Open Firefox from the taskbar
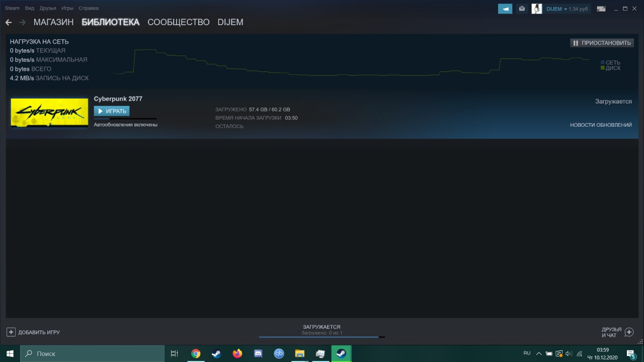Viewport: 644px width, 362px height. point(237,353)
